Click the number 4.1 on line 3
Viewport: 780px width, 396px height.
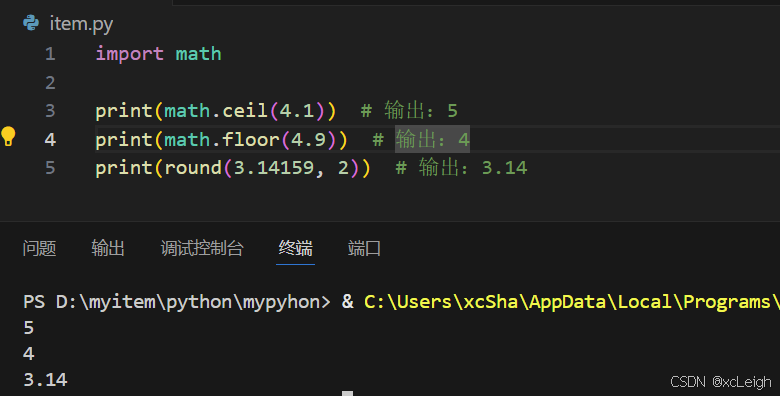tap(296, 110)
